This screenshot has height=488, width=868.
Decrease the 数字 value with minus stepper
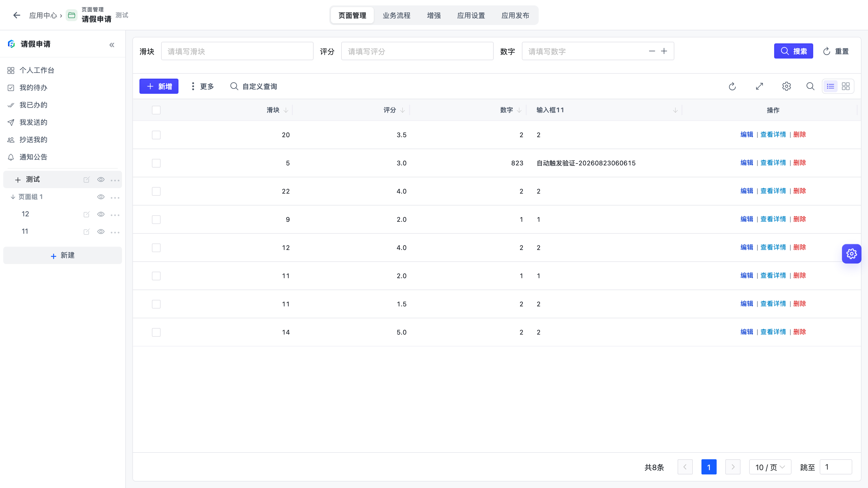(x=652, y=51)
